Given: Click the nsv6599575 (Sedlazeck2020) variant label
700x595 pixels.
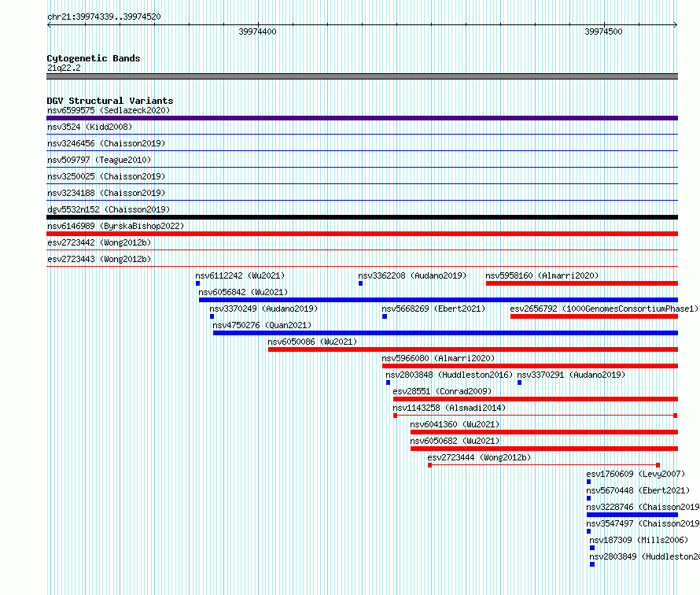Looking at the screenshot, I should coord(109,110).
